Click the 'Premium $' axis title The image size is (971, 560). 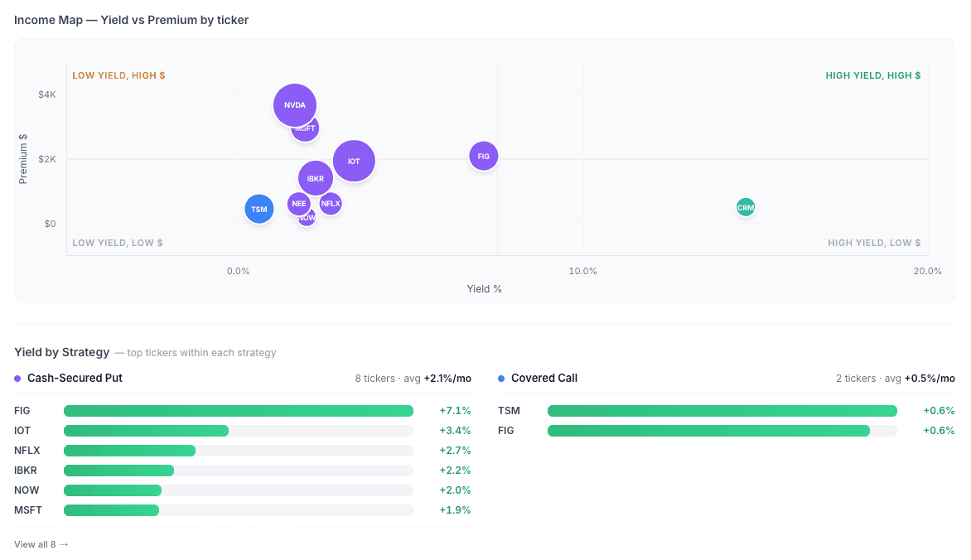(x=23, y=158)
